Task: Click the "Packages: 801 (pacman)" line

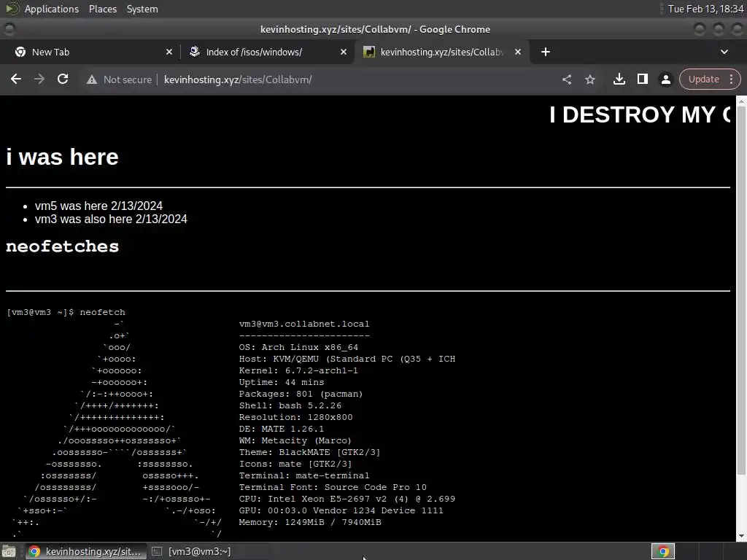Action: tap(301, 394)
